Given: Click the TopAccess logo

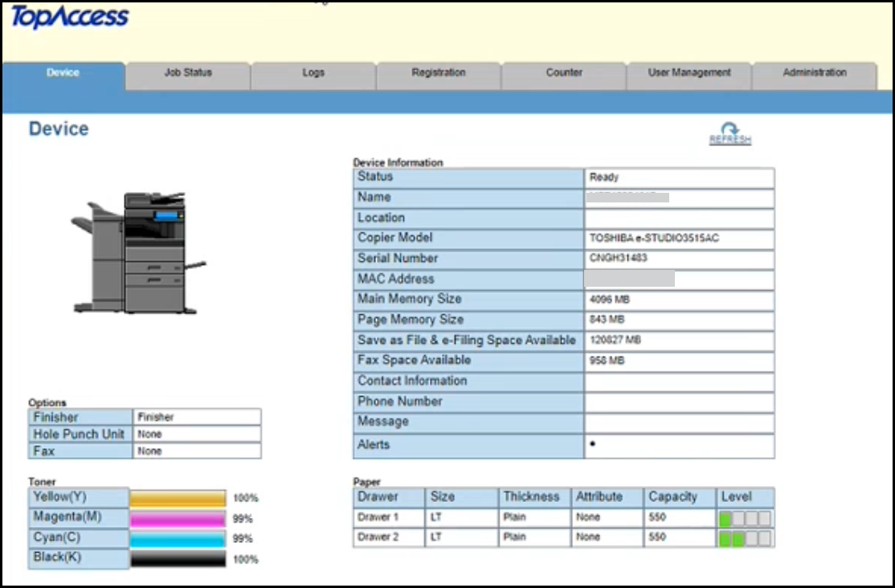Looking at the screenshot, I should [x=69, y=18].
